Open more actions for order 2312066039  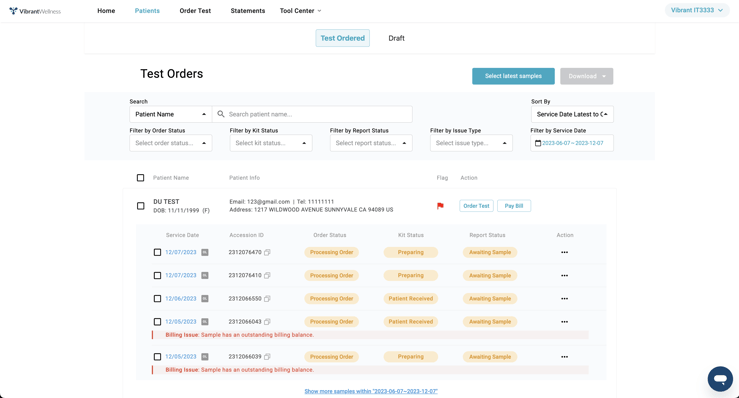(x=565, y=357)
